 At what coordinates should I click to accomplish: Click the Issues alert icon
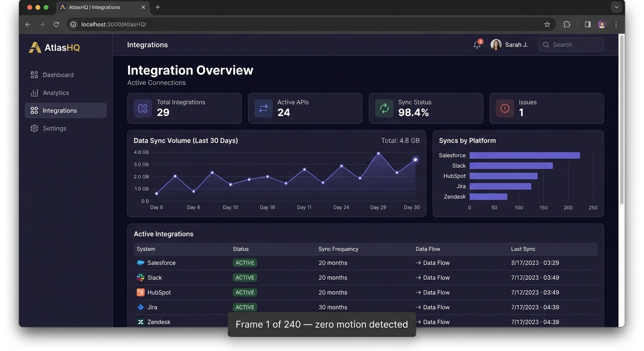505,108
